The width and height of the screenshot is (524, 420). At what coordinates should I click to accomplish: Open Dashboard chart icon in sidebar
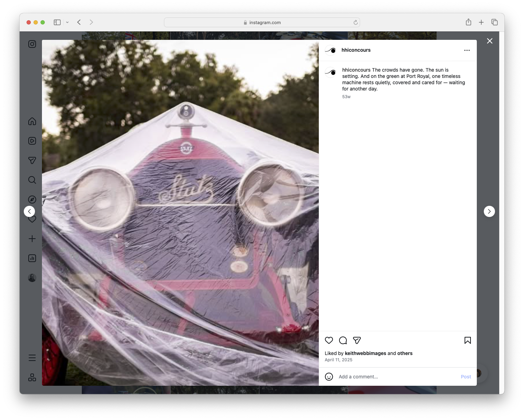click(32, 258)
